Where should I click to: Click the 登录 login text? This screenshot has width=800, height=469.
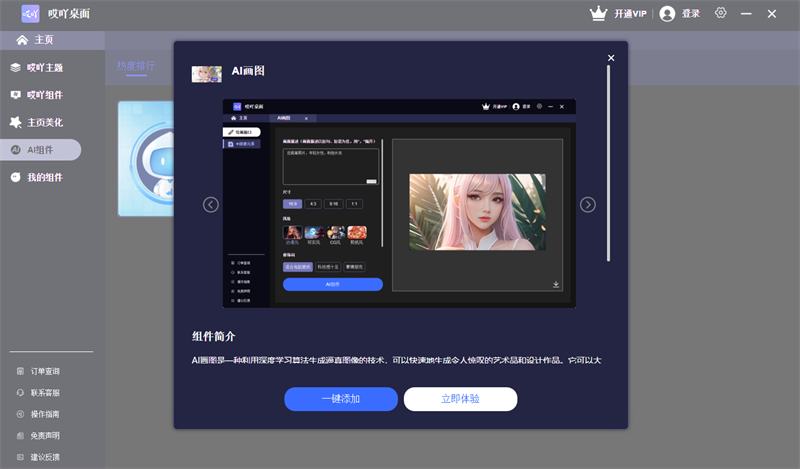691,14
